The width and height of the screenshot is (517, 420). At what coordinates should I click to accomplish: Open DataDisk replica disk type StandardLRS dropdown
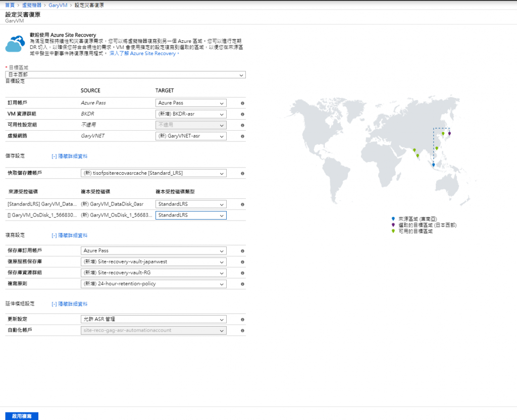click(x=191, y=204)
